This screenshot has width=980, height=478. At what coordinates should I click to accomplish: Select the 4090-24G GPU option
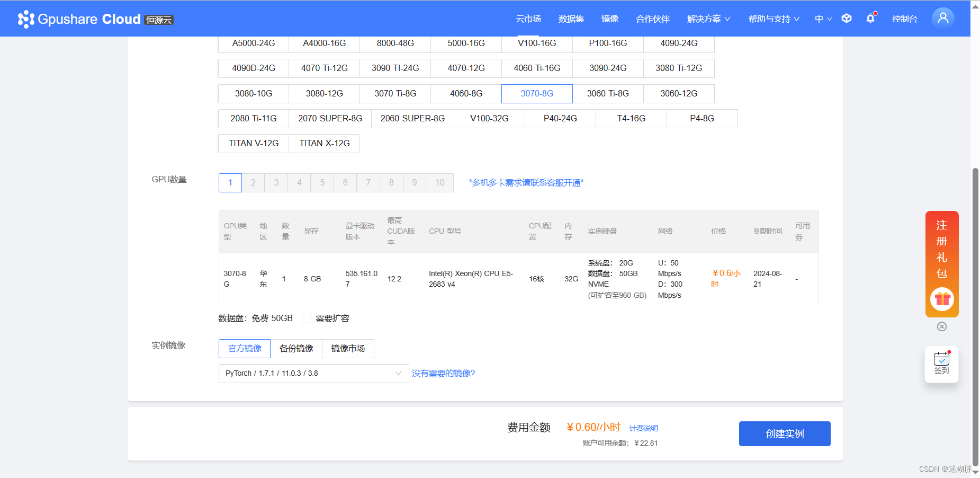[679, 43]
